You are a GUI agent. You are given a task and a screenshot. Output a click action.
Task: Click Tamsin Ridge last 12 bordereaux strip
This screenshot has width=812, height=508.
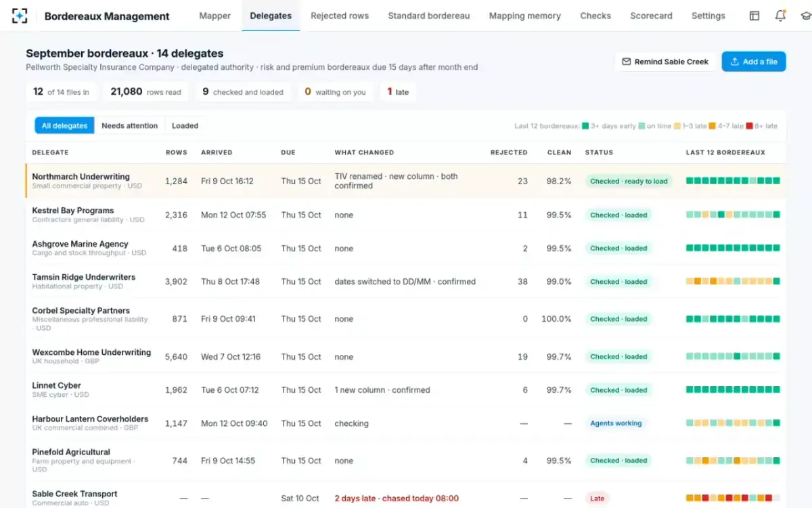[733, 281]
